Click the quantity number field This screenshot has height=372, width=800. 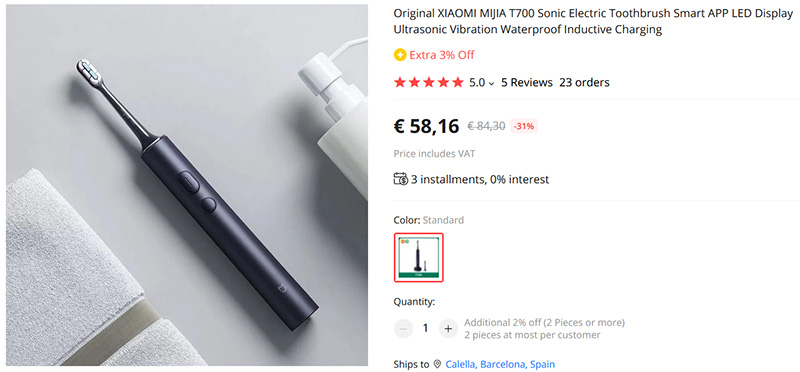click(426, 329)
